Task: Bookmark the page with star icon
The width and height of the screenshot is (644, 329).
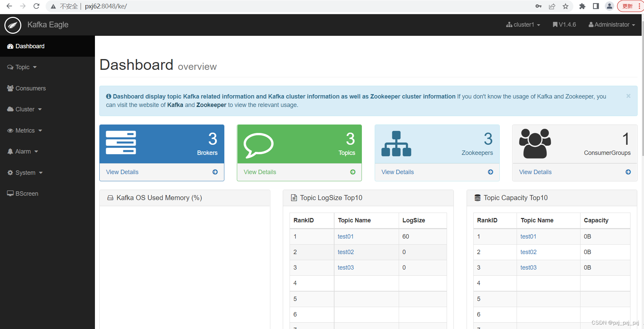Action: click(x=566, y=6)
